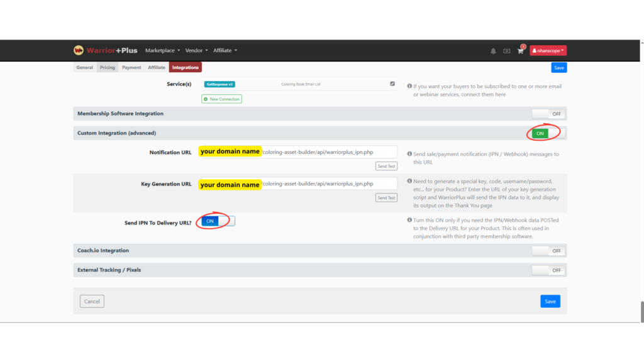Click the New Connection button
The height and width of the screenshot is (362, 644).
point(221,99)
